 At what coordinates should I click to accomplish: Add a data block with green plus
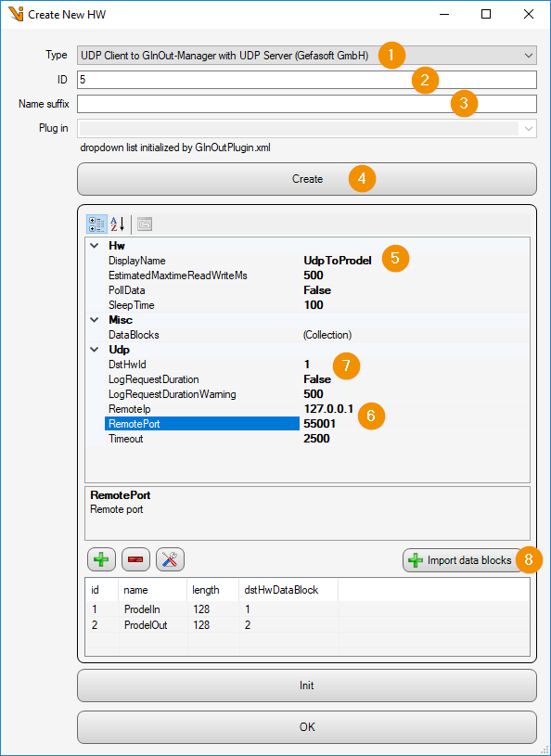tap(101, 559)
